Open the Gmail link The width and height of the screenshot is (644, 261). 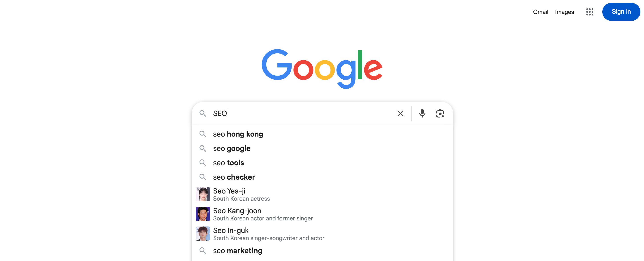(x=540, y=12)
